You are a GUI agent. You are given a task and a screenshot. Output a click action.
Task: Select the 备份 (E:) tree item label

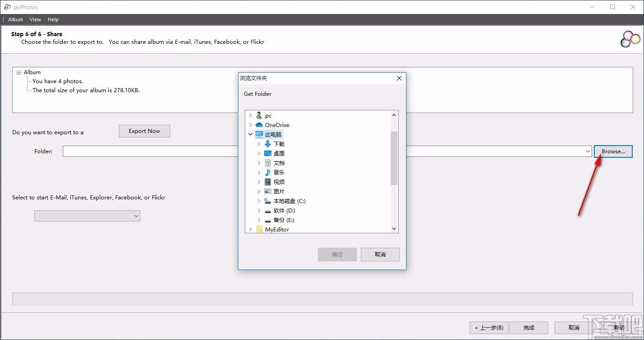pos(284,220)
